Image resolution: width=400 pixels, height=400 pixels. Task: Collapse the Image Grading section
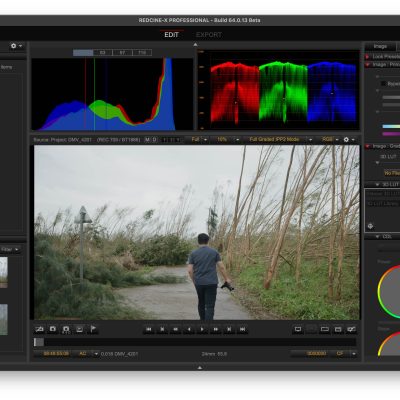(368, 146)
